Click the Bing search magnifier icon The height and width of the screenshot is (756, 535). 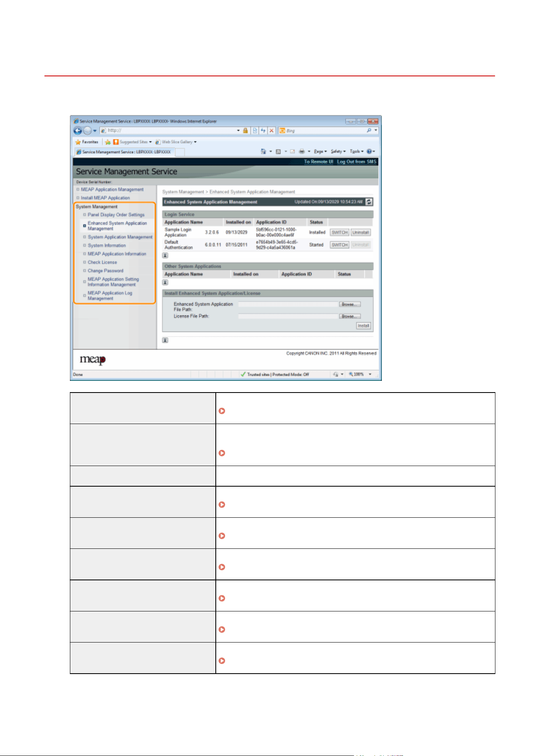click(369, 130)
